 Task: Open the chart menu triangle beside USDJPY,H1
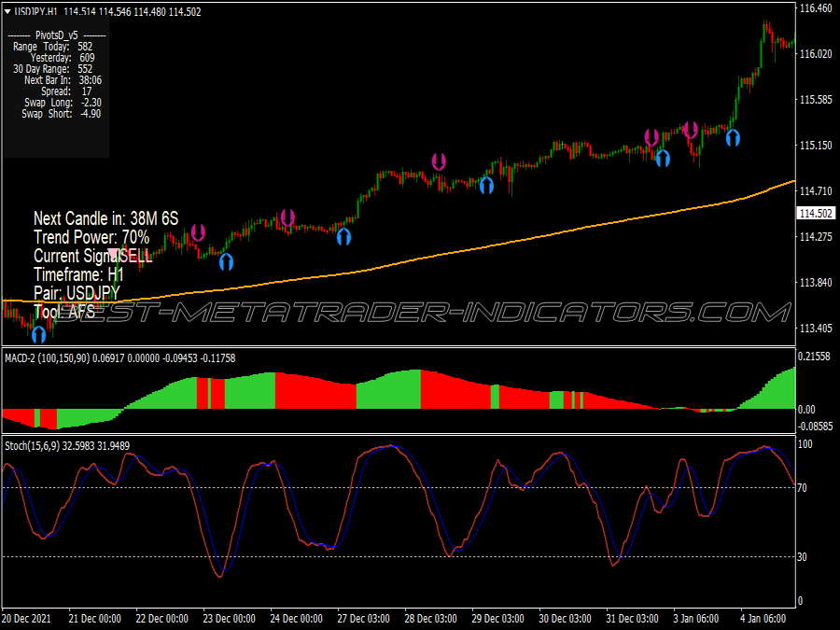(7, 12)
